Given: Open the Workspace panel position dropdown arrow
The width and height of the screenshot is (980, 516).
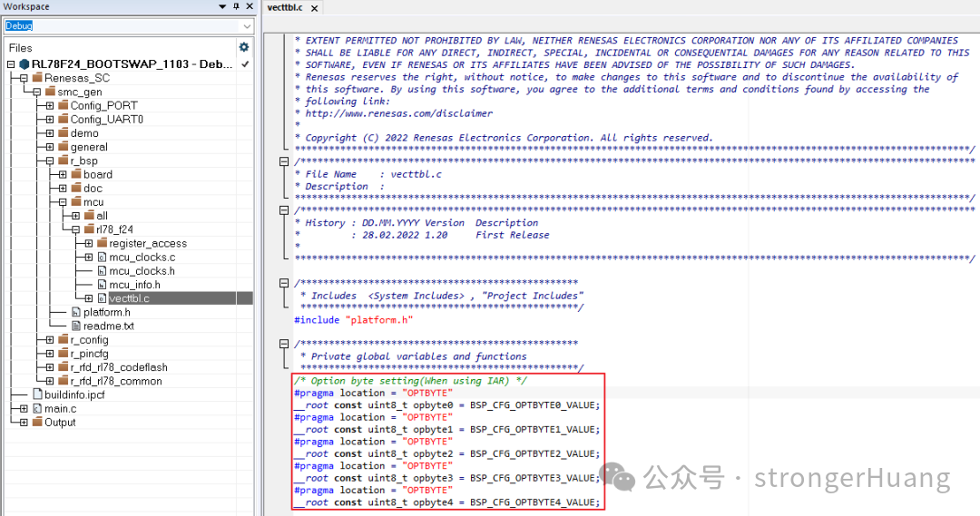Looking at the screenshot, I should tap(223, 7).
